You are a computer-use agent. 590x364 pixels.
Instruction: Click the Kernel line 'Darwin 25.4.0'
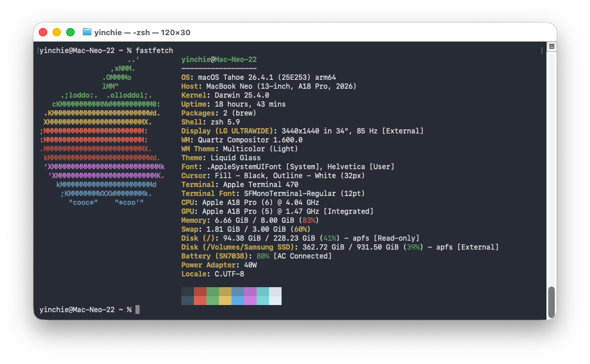pos(242,95)
